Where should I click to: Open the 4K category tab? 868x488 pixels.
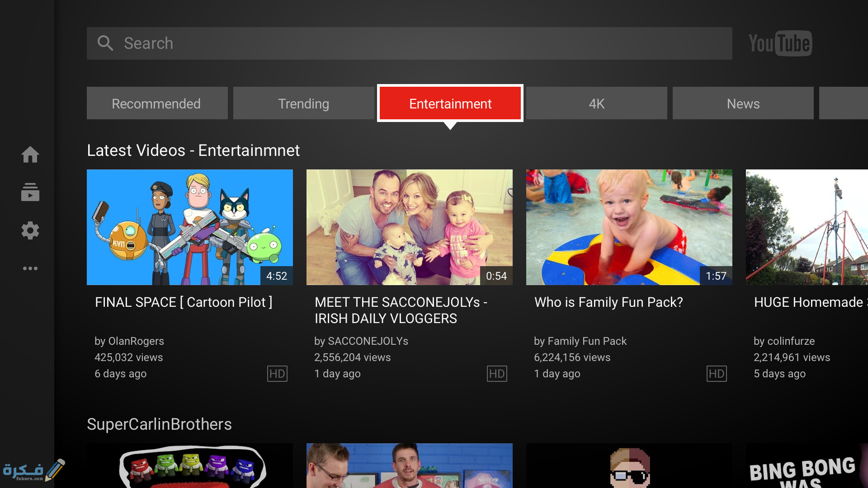click(596, 103)
